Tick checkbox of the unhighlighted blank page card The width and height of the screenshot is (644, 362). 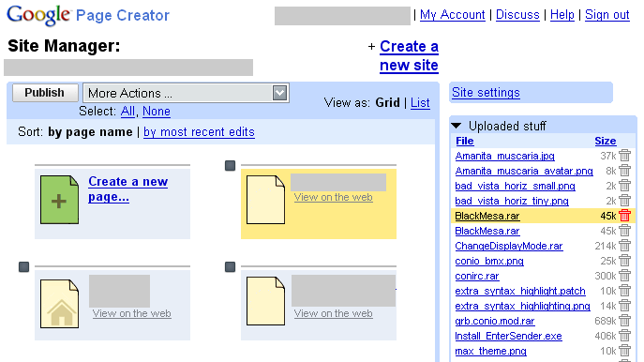pos(230,267)
